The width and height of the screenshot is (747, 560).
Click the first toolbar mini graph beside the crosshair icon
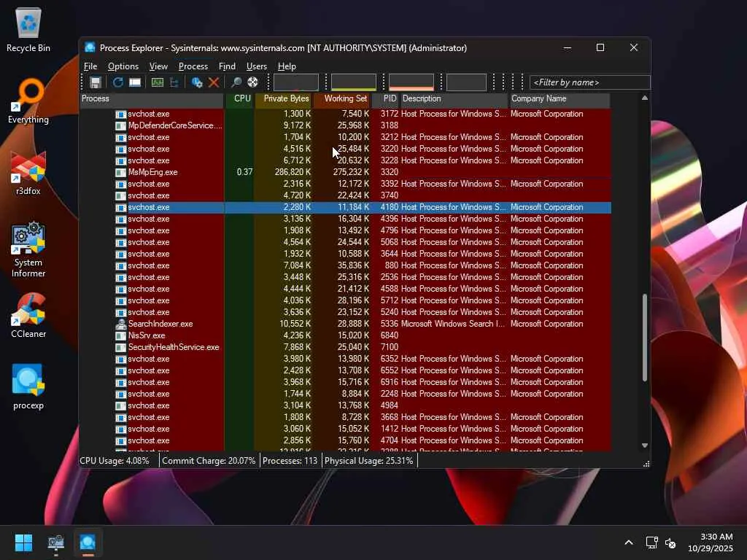tap(296, 82)
